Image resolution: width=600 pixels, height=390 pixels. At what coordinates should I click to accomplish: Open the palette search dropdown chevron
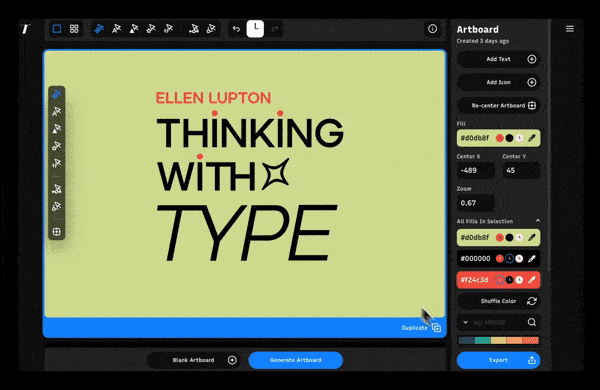coord(465,322)
